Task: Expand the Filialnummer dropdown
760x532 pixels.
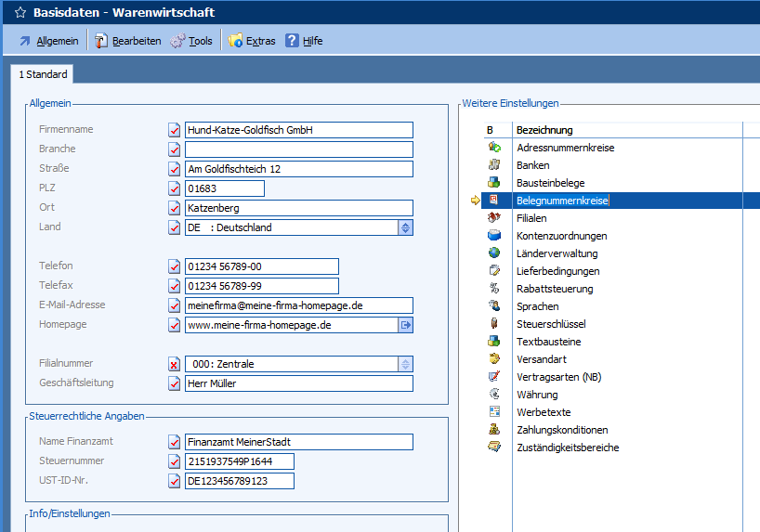Action: pyautogui.click(x=405, y=364)
